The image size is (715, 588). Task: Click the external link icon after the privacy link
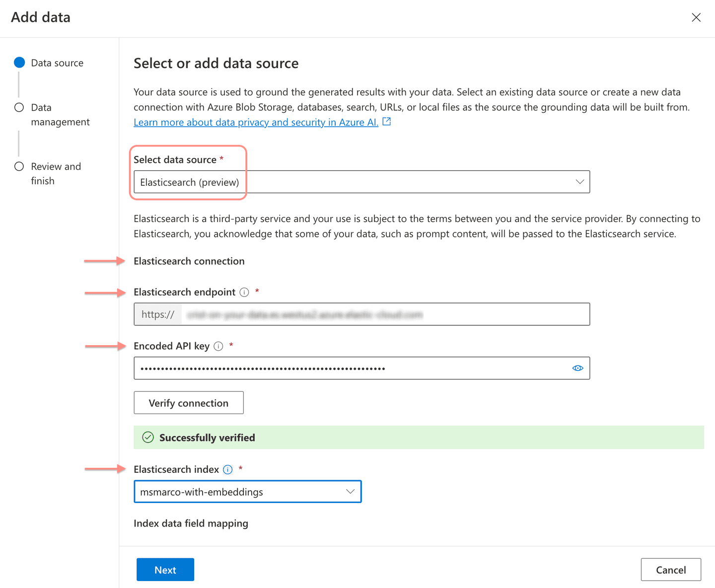[386, 121]
